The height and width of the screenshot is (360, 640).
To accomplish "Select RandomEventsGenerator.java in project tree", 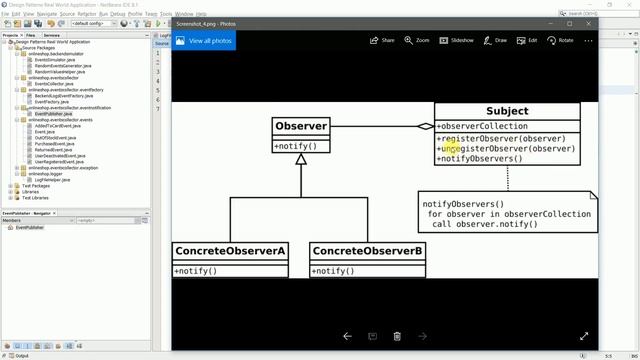I will tap(63, 66).
